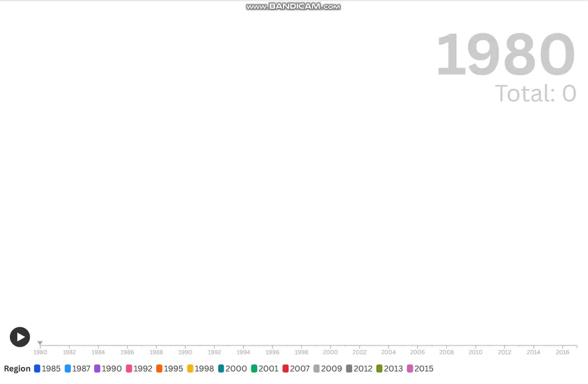
Task: Jump to 2006 on the timeline
Action: (x=417, y=352)
